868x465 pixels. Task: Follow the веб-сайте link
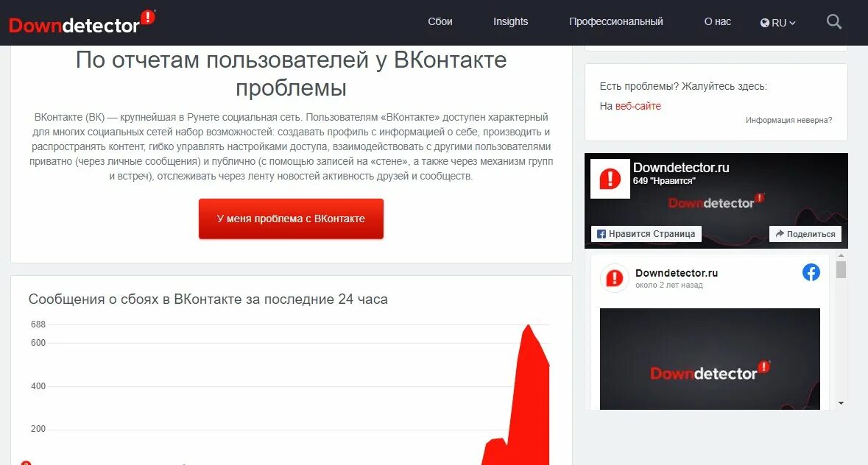coord(638,106)
